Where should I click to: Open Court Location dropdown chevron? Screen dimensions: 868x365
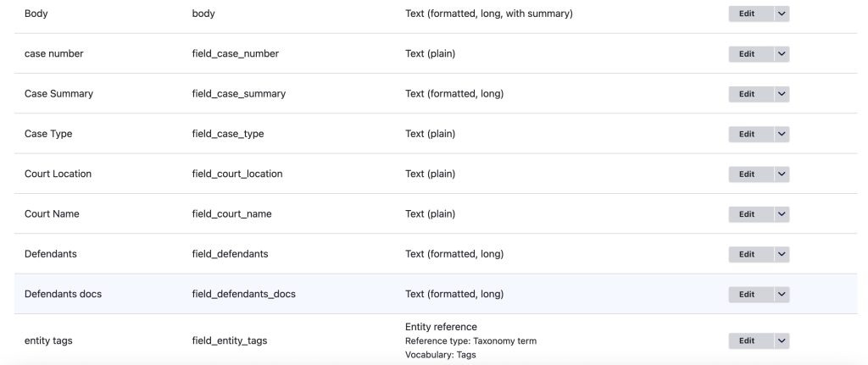pos(782,174)
